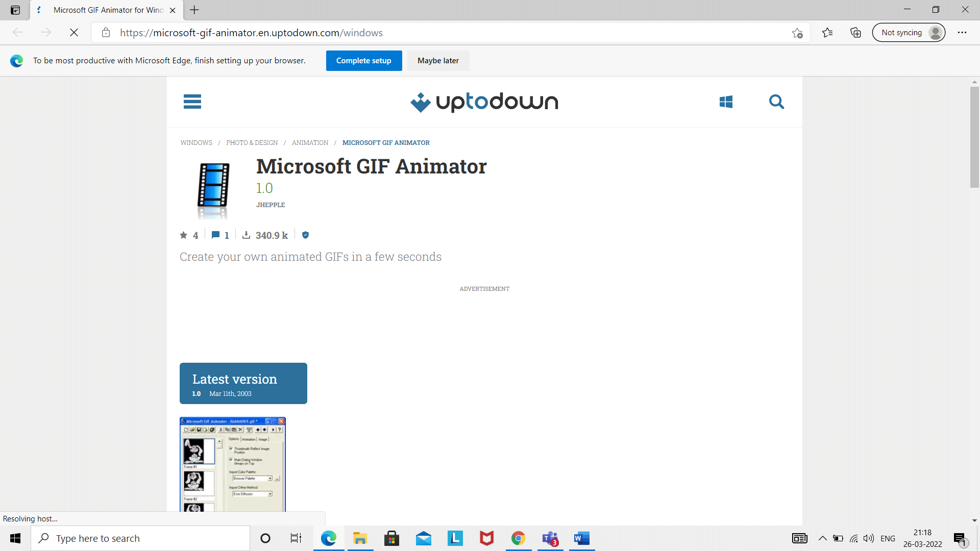Expand the browser collections icon
This screenshot has width=980, height=551.
855,32
